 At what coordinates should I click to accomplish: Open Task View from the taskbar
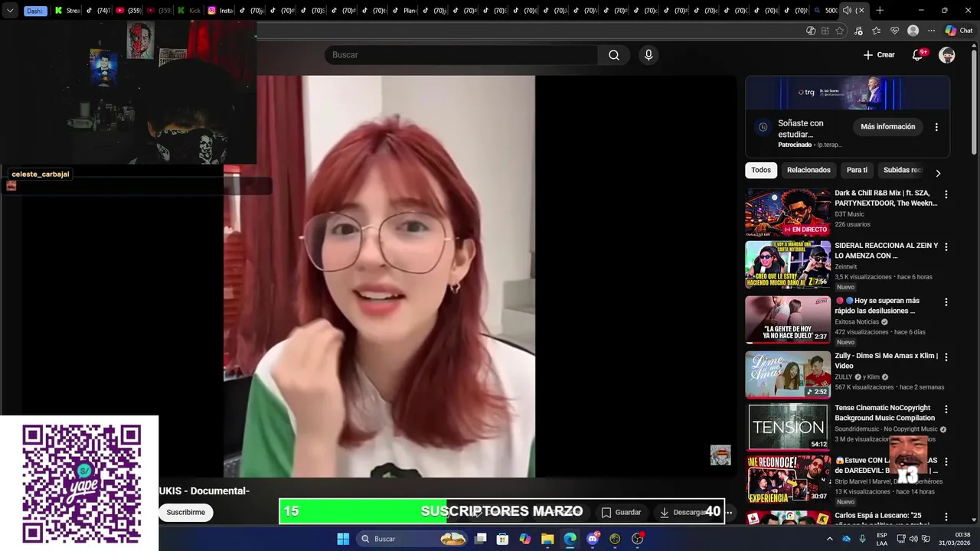481,539
